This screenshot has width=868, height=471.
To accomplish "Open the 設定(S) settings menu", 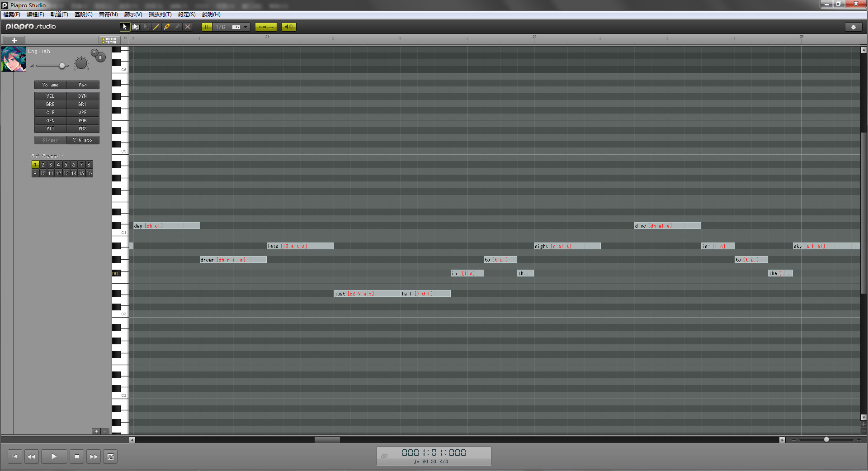I will pyautogui.click(x=187, y=14).
